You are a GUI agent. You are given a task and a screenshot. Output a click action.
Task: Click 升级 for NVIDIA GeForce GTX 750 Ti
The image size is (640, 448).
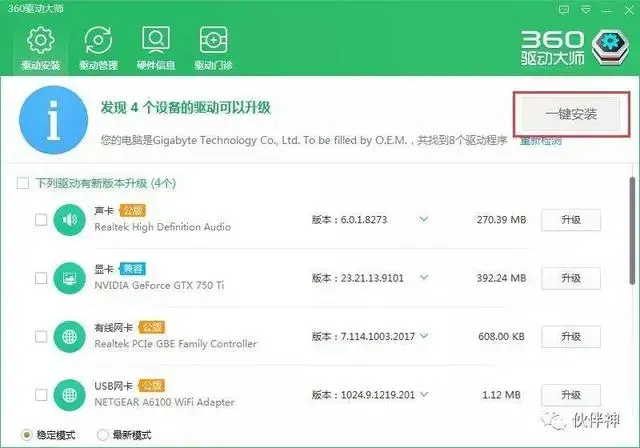click(x=571, y=278)
